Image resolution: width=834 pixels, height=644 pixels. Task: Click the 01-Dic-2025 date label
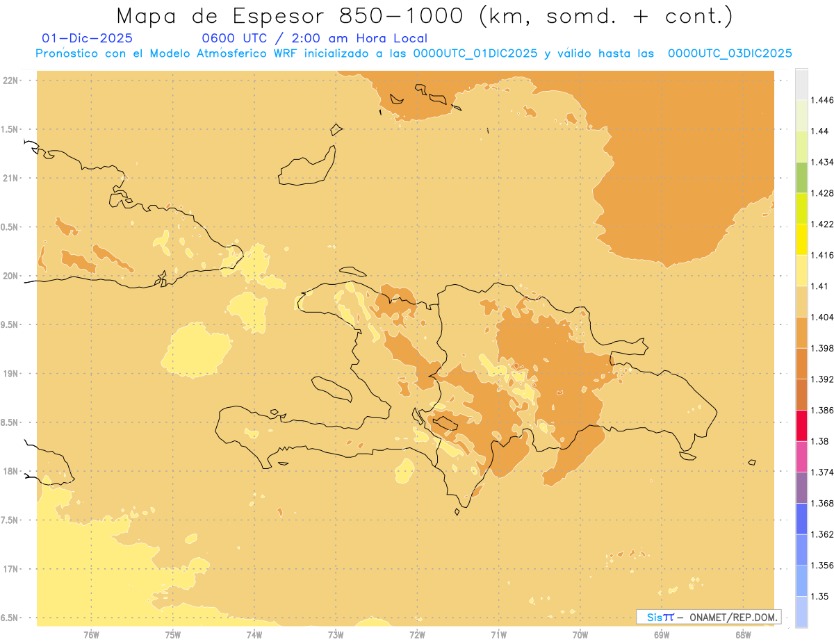point(87,38)
